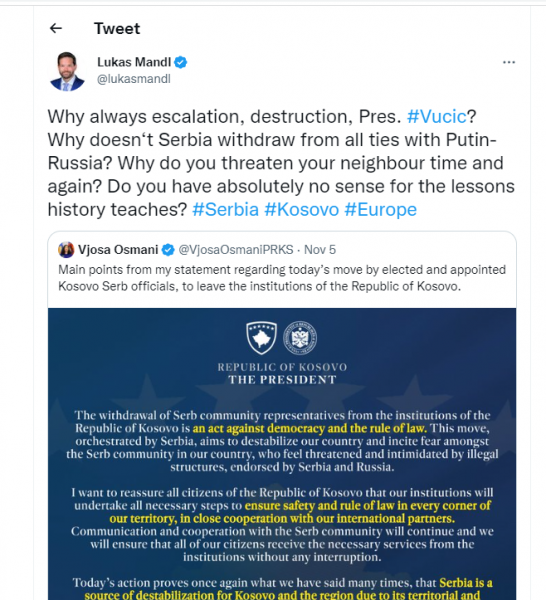Image resolution: width=546 pixels, height=600 pixels.
Task: Click the round presidential seal emblem
Action: 300,338
